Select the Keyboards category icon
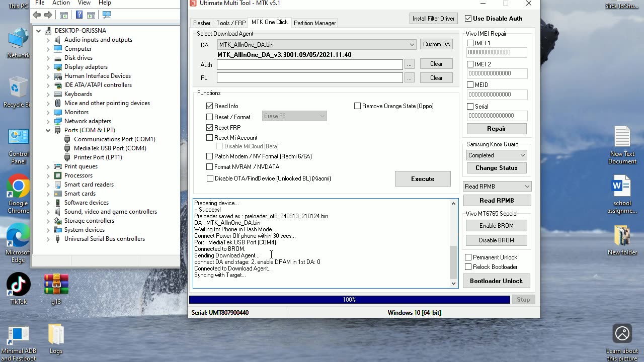The width and height of the screenshot is (644, 362). (58, 94)
